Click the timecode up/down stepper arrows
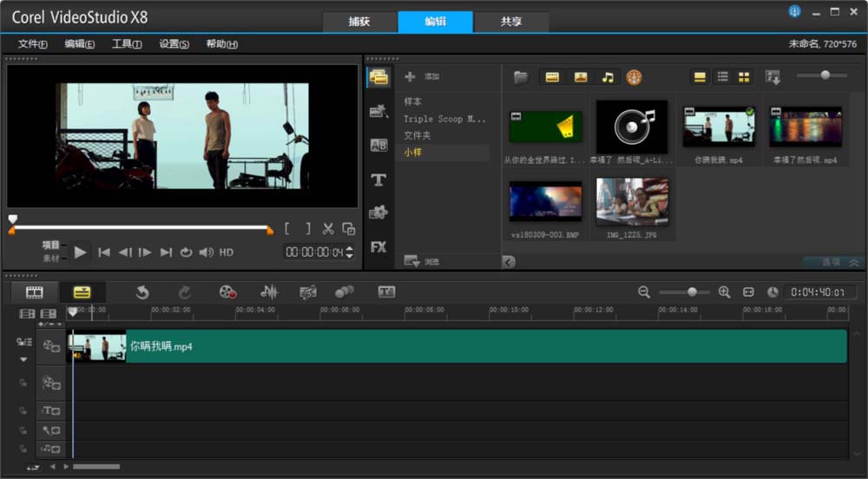868x479 pixels. (349, 253)
